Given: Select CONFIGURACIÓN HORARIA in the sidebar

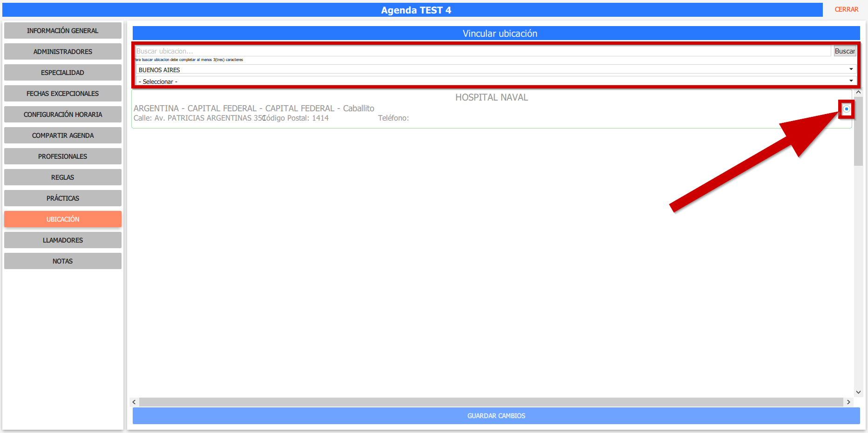Looking at the screenshot, I should pos(63,115).
